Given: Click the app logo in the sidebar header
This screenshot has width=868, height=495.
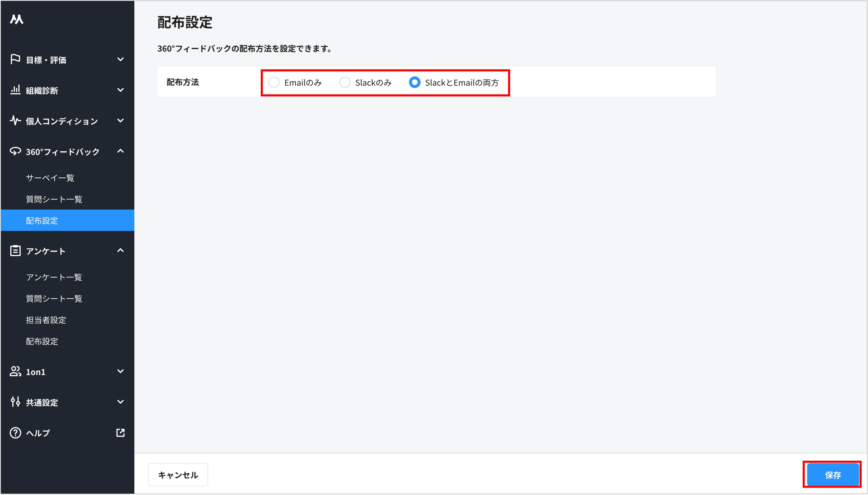Looking at the screenshot, I should tap(16, 19).
